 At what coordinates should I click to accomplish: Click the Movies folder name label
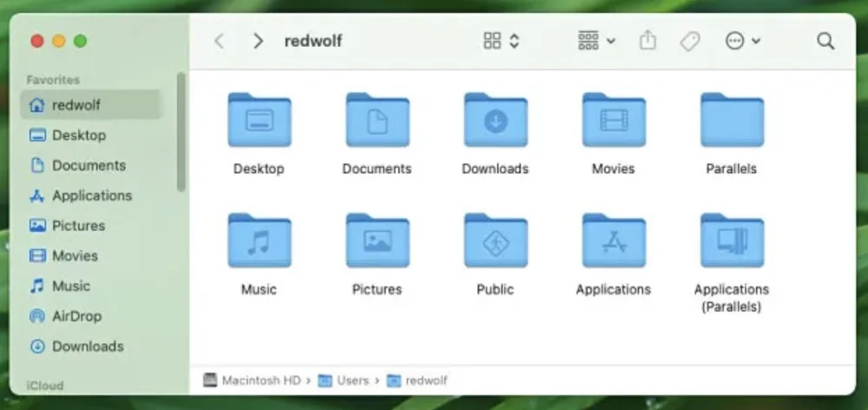(614, 169)
